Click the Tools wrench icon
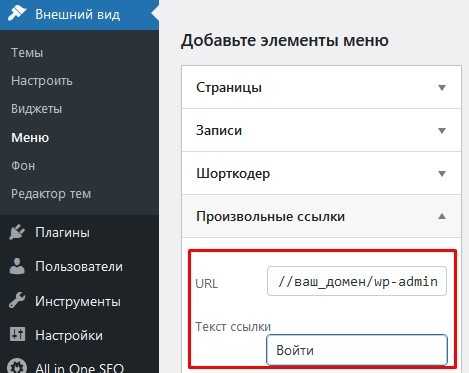This screenshot has height=373, width=469. pos(17,301)
